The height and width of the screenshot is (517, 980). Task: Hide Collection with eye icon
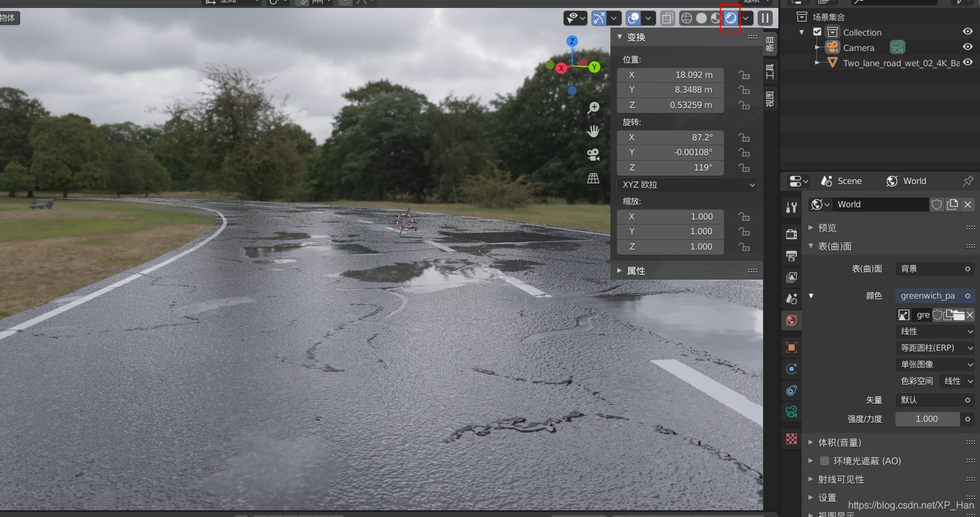click(968, 32)
